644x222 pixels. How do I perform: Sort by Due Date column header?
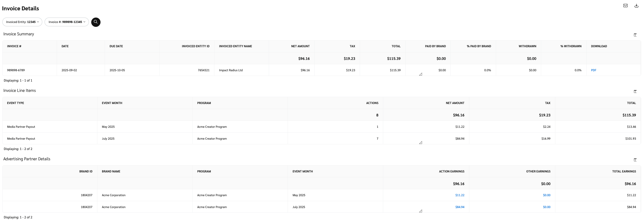116,46
